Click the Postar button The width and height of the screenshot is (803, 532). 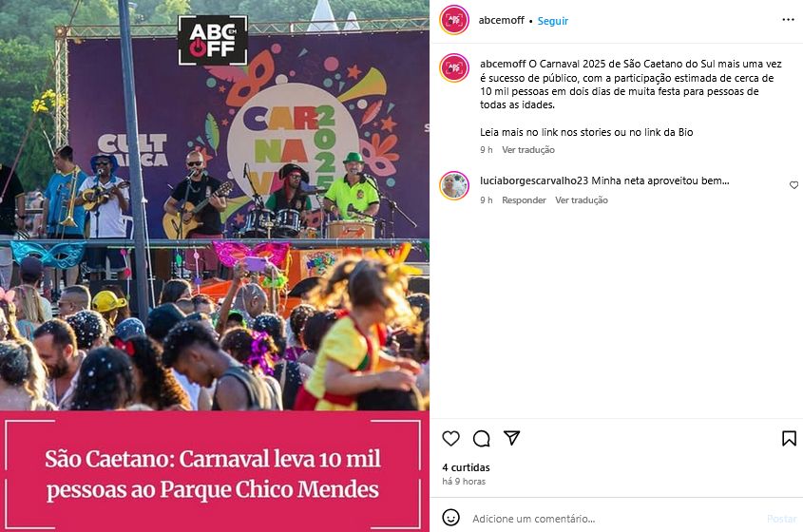pos(781,519)
